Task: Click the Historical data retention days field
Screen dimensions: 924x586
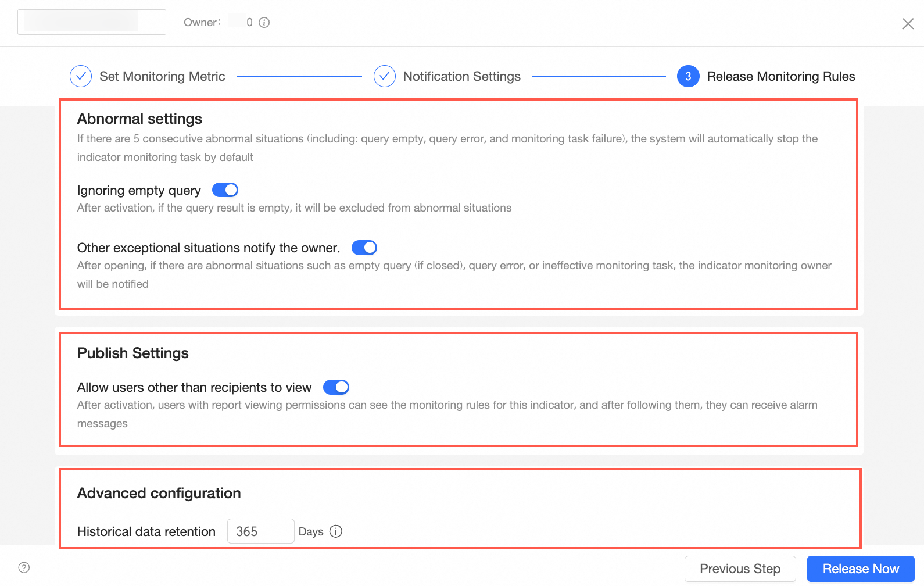Action: (260, 531)
